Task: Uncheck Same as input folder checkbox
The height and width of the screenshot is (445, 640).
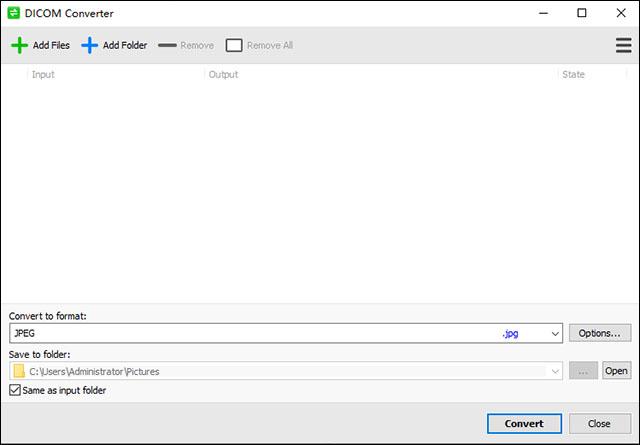Action: pyautogui.click(x=15, y=390)
